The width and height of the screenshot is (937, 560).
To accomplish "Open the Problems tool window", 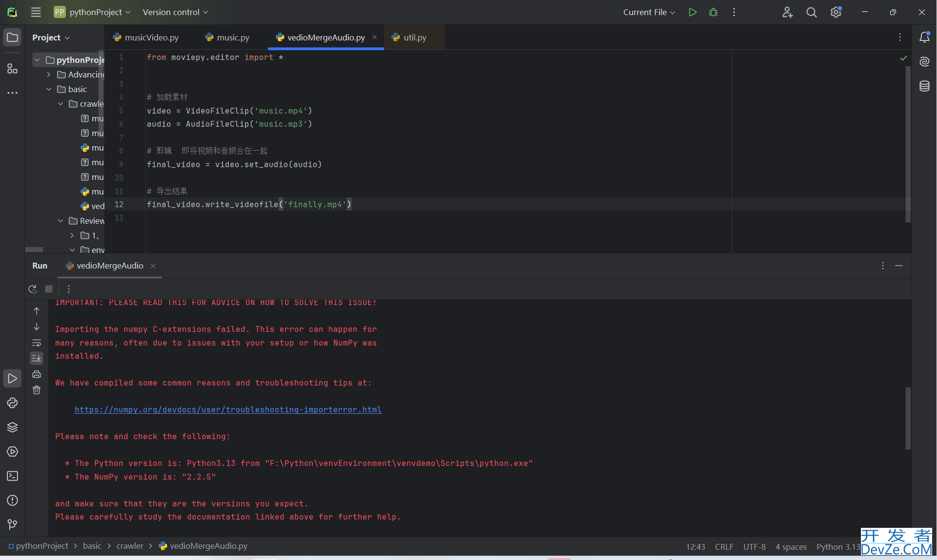I will (12, 501).
